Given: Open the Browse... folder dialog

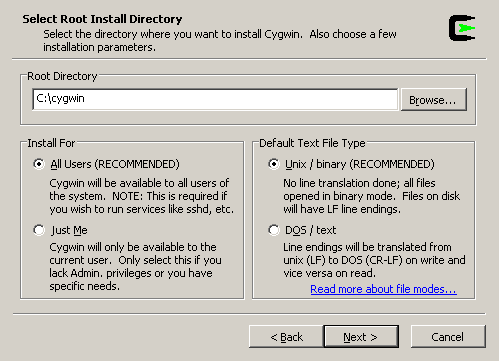Looking at the screenshot, I should click(x=434, y=99).
